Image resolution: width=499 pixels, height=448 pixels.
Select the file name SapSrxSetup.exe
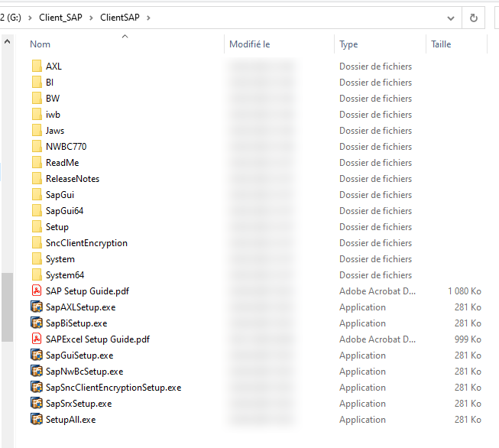(x=79, y=404)
